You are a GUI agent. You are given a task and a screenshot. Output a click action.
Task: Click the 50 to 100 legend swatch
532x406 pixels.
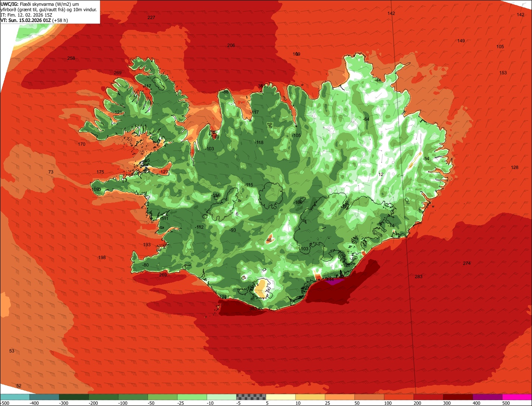[369, 397]
